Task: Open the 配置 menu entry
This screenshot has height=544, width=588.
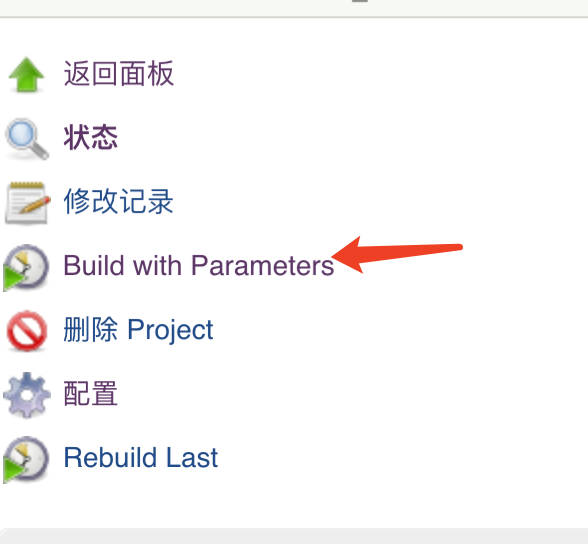Action: (x=90, y=394)
